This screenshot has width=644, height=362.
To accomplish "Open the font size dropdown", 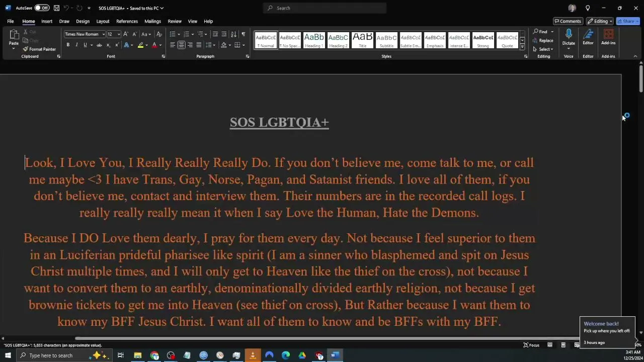I will 118,34.
